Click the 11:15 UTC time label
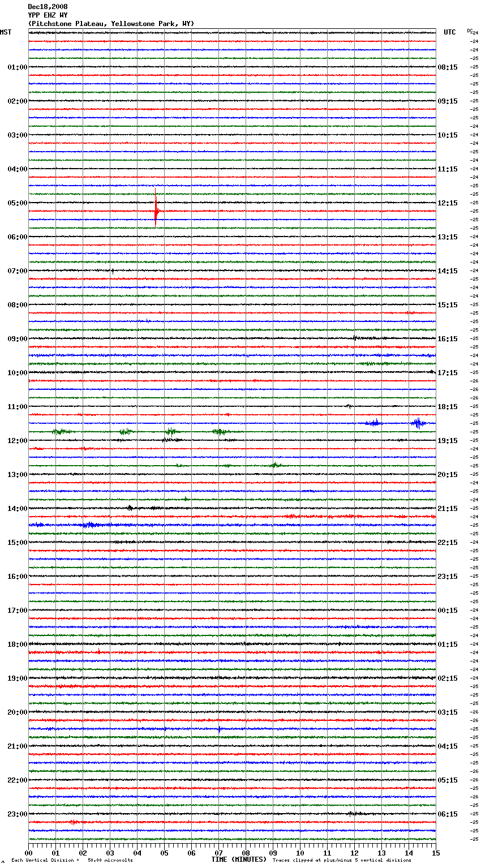The width and height of the screenshot is (481, 868). tap(448, 169)
